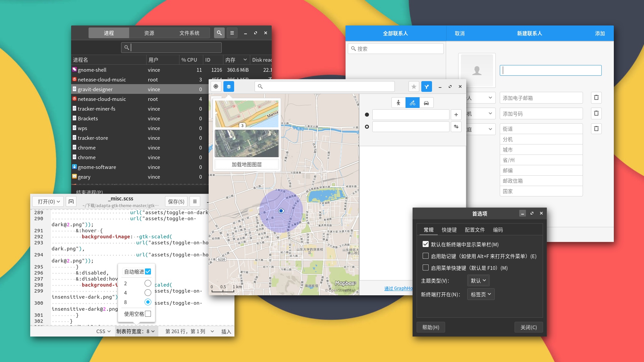The height and width of the screenshot is (362, 644).
Task: Open Gedit hamburger menu
Action: [x=195, y=201]
